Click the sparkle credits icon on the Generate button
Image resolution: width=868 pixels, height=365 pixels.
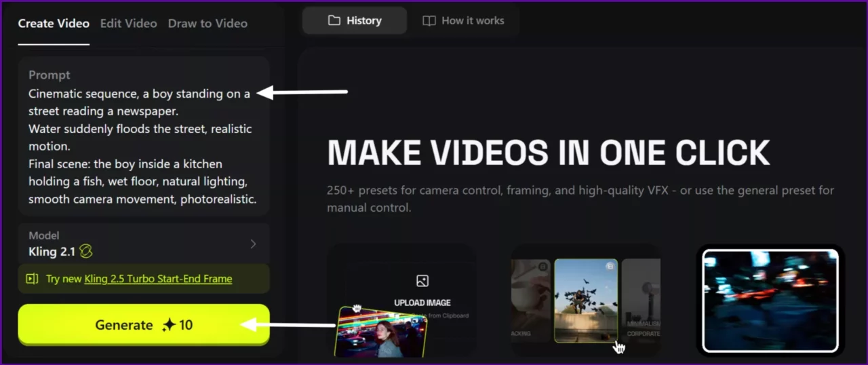(x=169, y=325)
